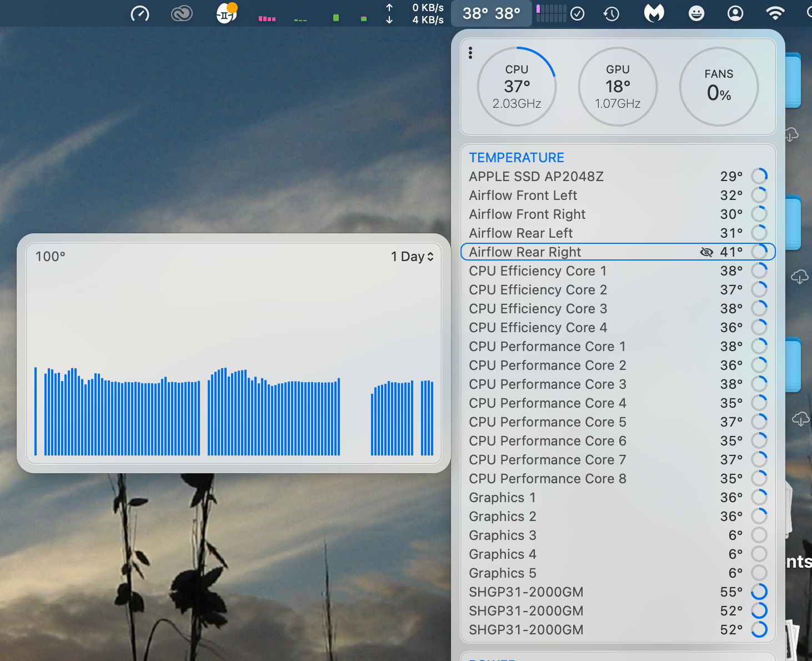Click the CPU 37° circular gauge
Screen dimensions: 812x661
[x=517, y=87]
